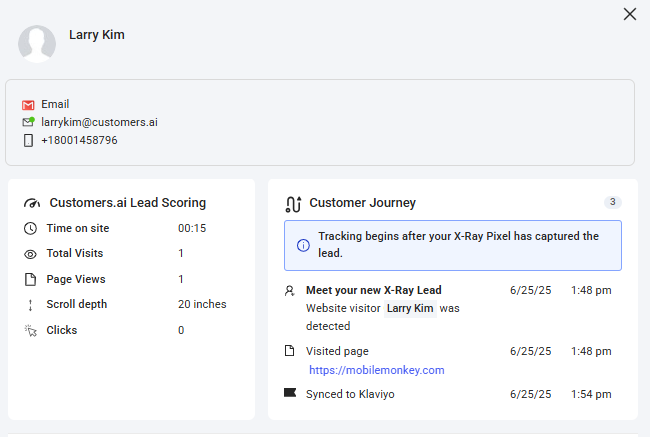Click the Visited page document icon
This screenshot has height=438, width=650.
(x=290, y=351)
